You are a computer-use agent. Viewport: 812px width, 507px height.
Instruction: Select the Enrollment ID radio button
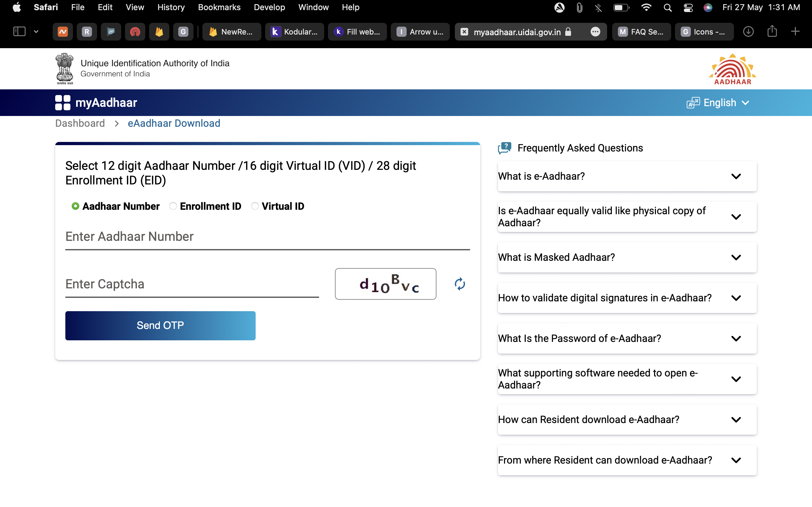tap(173, 206)
